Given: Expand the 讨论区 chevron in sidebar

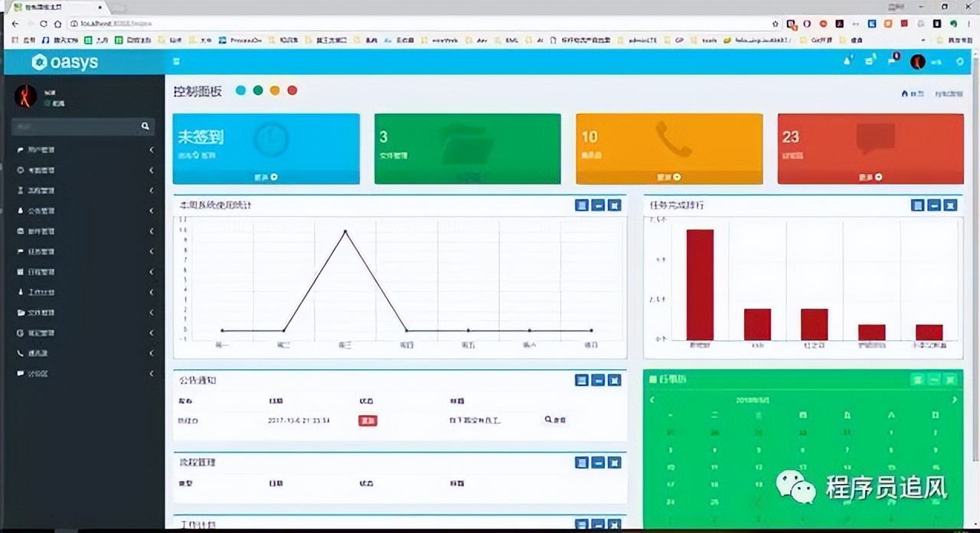Looking at the screenshot, I should click(152, 374).
